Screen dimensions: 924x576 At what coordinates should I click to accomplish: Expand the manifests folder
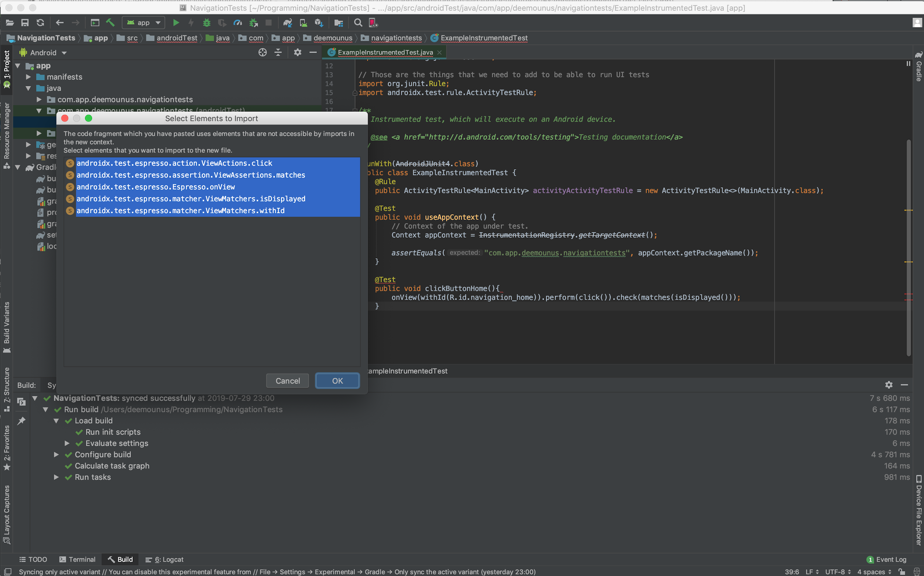tap(28, 77)
